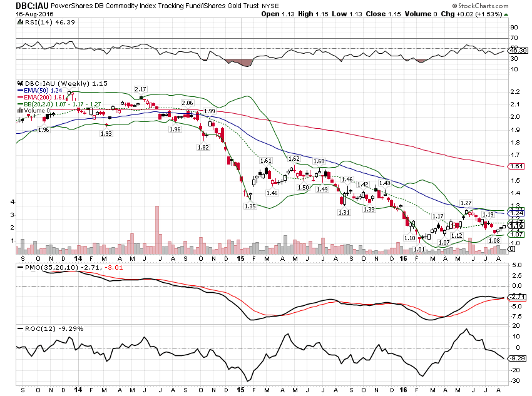Screen dimensions: 532x396
Task: Select the DBC:IAU ticker title
Action: click(32, 6)
